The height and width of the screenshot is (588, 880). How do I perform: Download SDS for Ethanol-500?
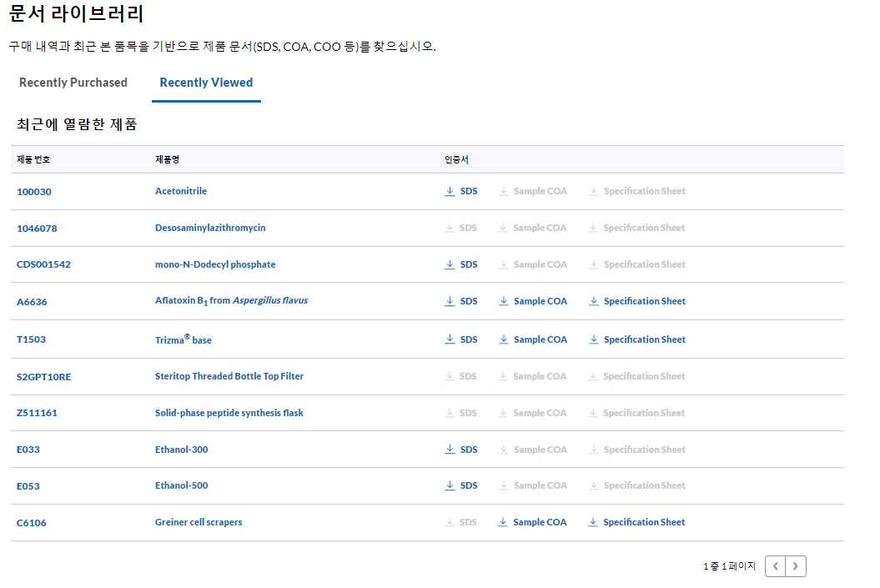(461, 485)
